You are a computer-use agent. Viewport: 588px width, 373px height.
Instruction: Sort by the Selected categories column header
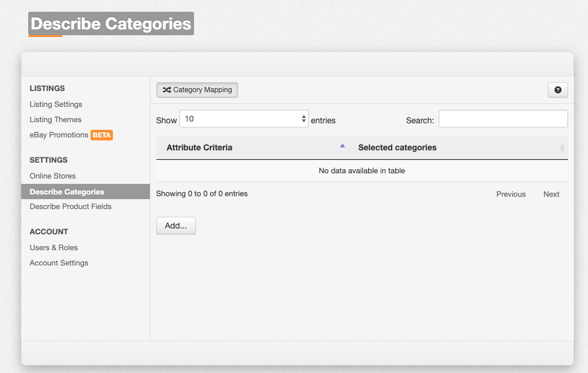pyautogui.click(x=397, y=148)
